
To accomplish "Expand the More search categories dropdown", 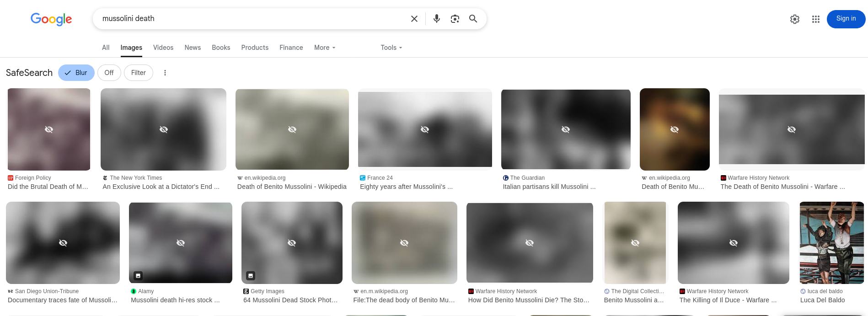I will coord(325,48).
